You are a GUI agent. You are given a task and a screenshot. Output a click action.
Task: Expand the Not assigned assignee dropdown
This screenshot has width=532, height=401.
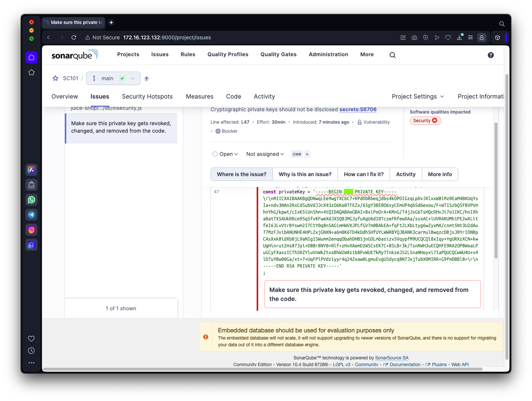[265, 154]
